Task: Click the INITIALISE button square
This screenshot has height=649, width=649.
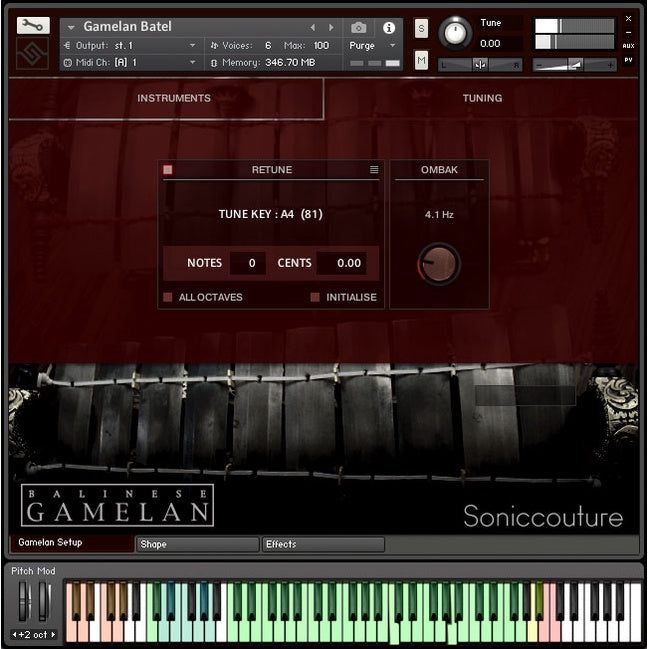Action: 315,297
